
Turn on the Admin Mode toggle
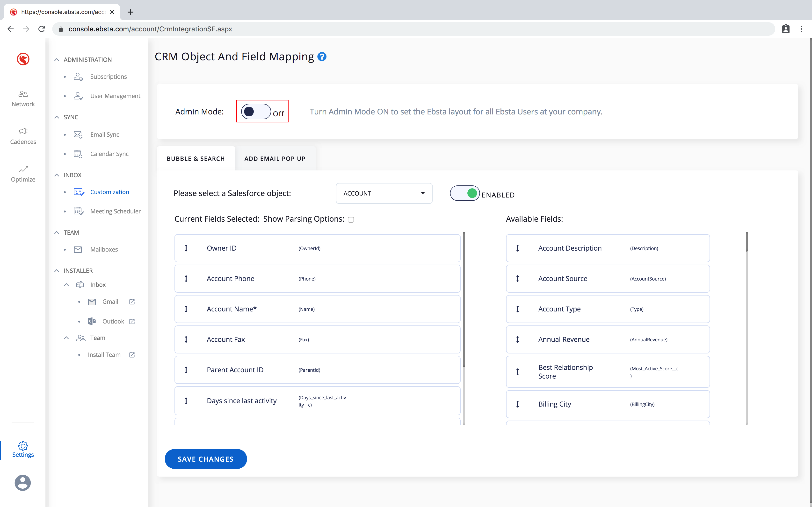[256, 112]
